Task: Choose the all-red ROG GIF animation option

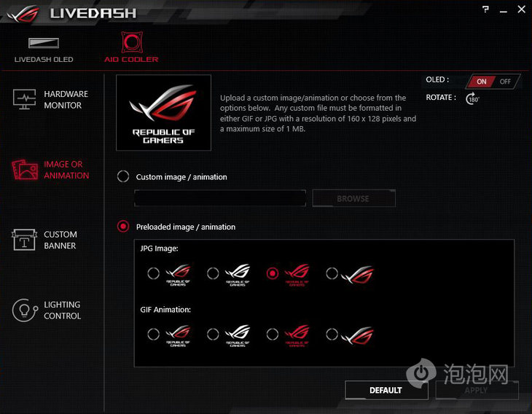Action: 273,335
